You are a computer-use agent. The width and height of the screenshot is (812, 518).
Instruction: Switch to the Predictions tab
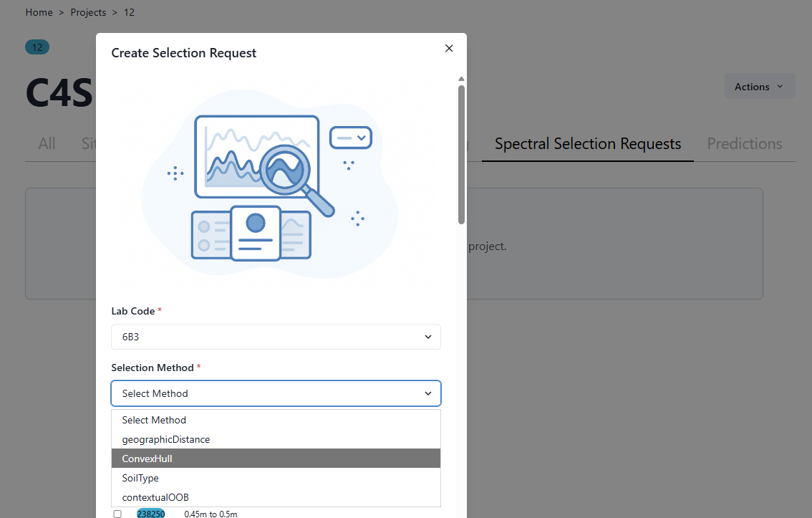click(744, 144)
